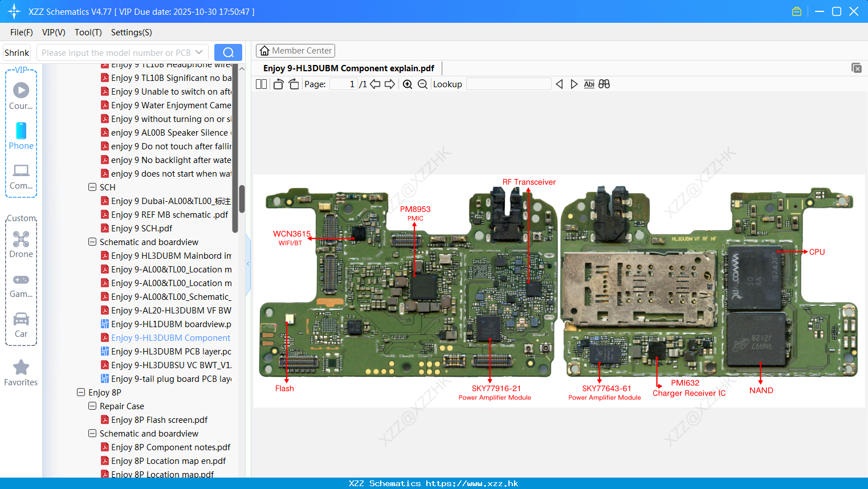The width and height of the screenshot is (868, 489).
Task: Open Enjoy 9 Dubai-AL00&TL00 file
Action: click(166, 201)
